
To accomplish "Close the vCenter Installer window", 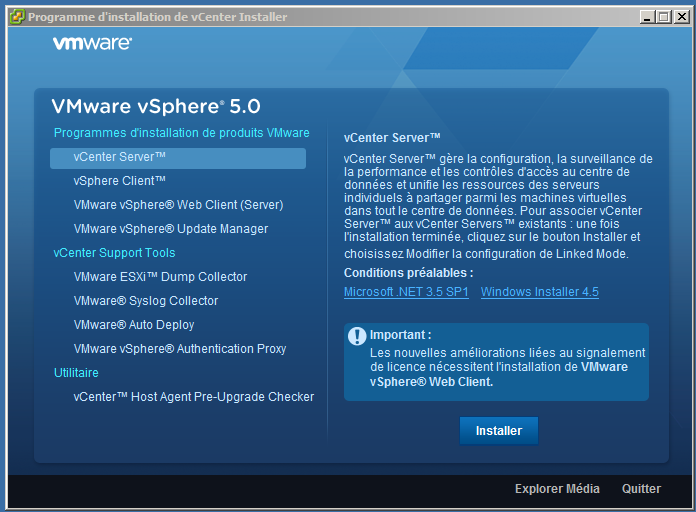I will 681,17.
